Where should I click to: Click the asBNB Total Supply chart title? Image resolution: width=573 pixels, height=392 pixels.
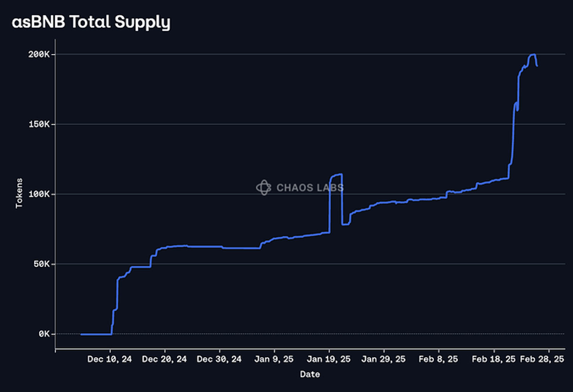[x=91, y=22]
